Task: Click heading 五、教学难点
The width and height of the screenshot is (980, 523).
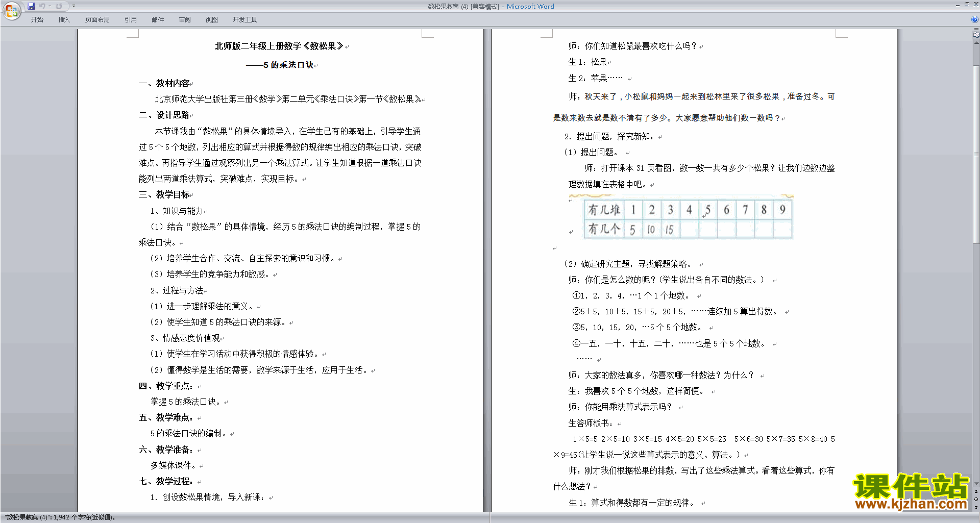Action: [166, 417]
